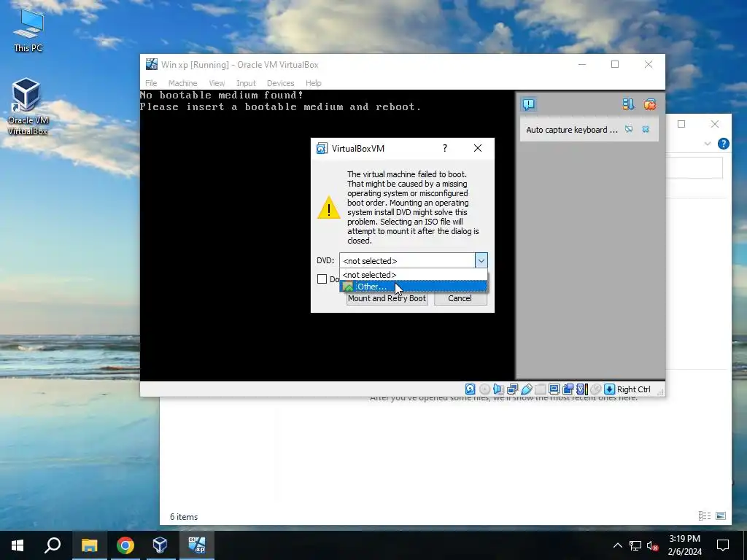Click the notification order sort icon

tap(628, 104)
